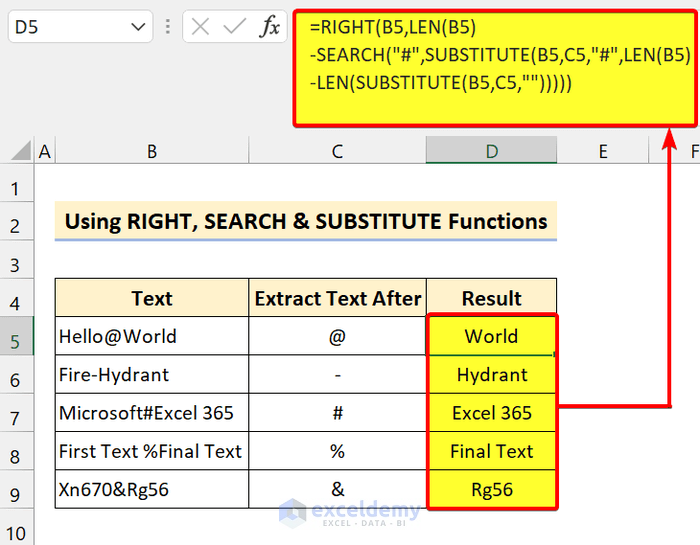
Task: Click the 'Text' header cell
Action: (x=152, y=298)
